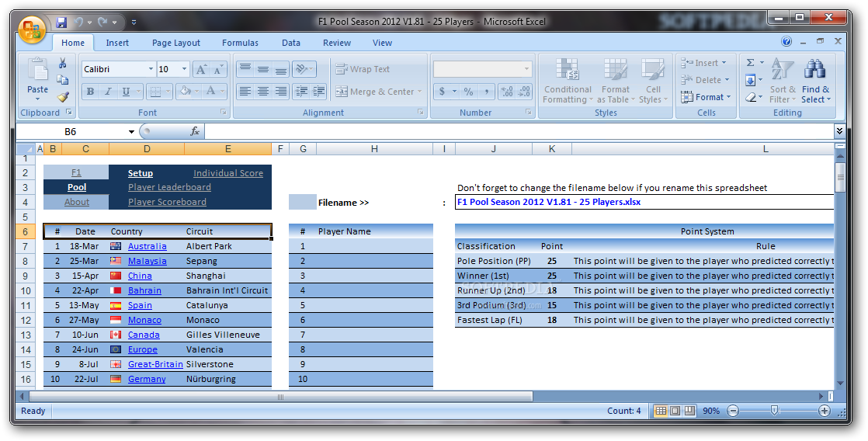868x441 pixels.
Task: Turn on Wrap Text
Action: point(363,69)
